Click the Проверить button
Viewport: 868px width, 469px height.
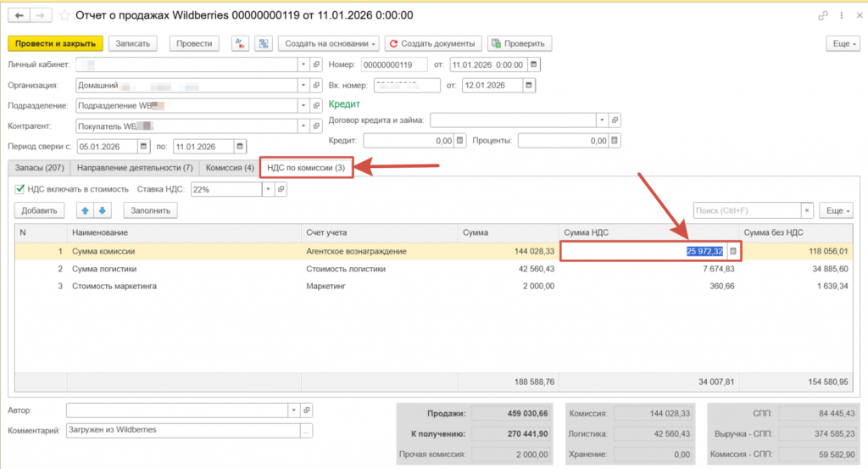coord(520,43)
